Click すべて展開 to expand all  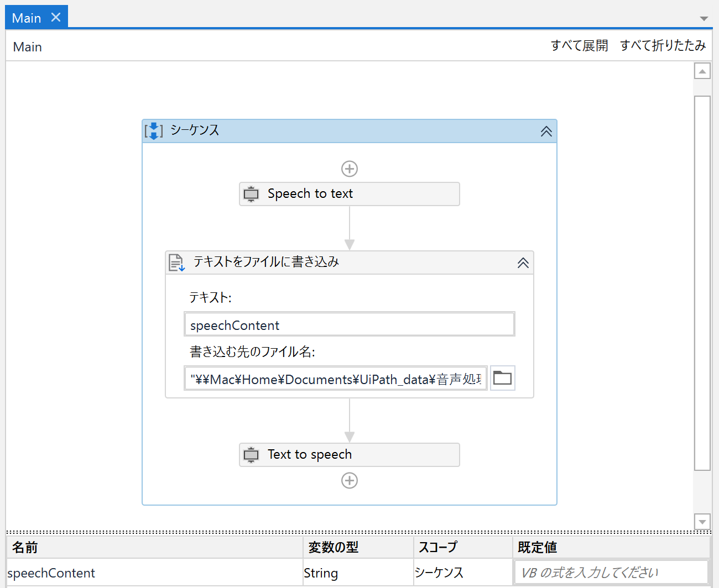coord(579,45)
